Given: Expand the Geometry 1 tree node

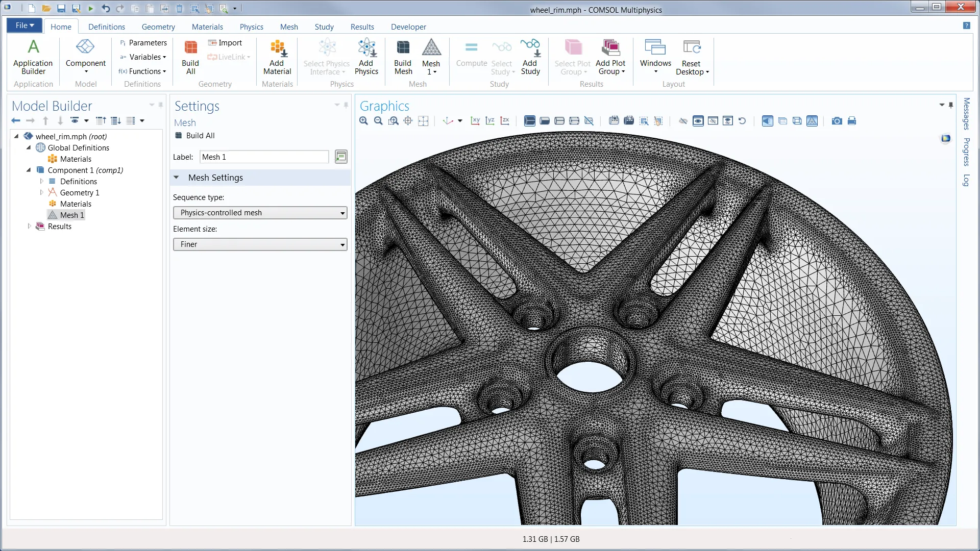Looking at the screenshot, I should (41, 192).
